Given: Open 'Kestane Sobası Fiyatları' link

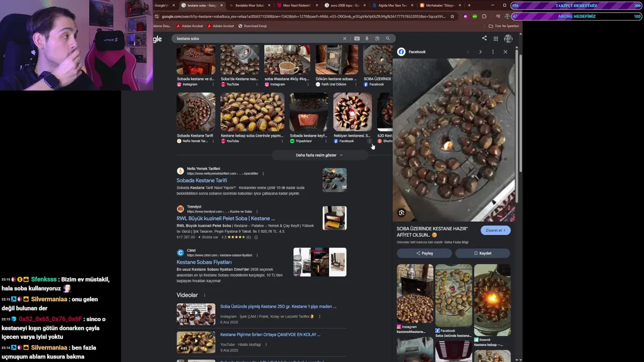Looking at the screenshot, I should tap(204, 262).
